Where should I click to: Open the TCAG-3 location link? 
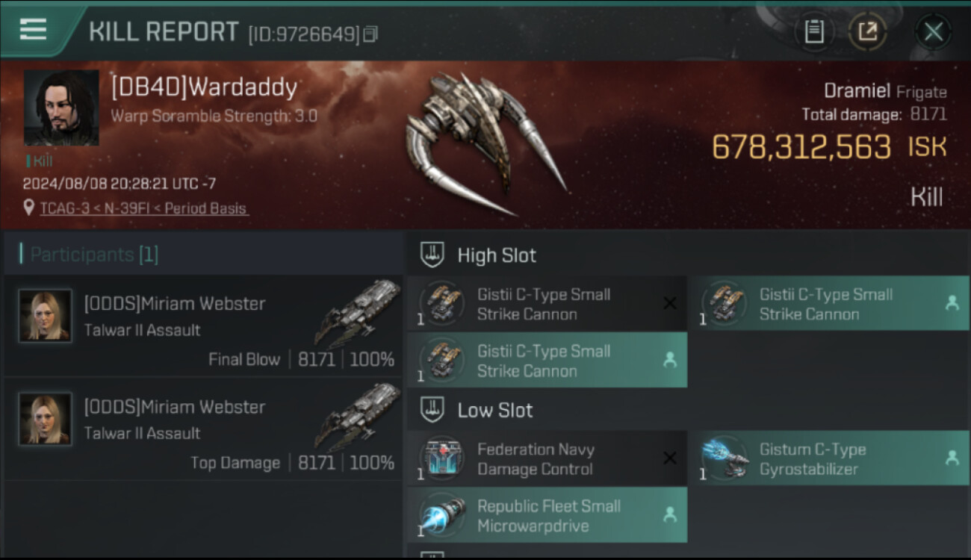(x=143, y=208)
